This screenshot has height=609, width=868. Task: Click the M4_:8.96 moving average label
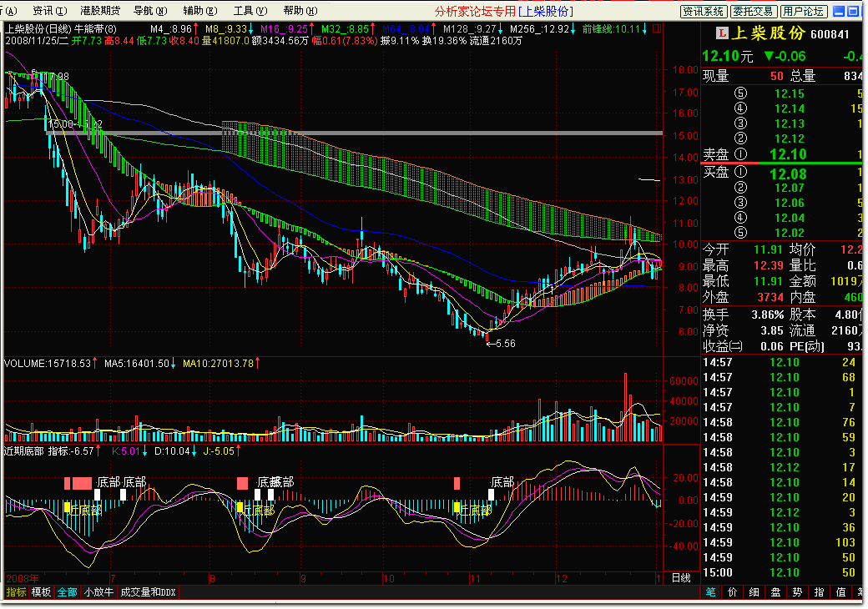click(x=170, y=28)
